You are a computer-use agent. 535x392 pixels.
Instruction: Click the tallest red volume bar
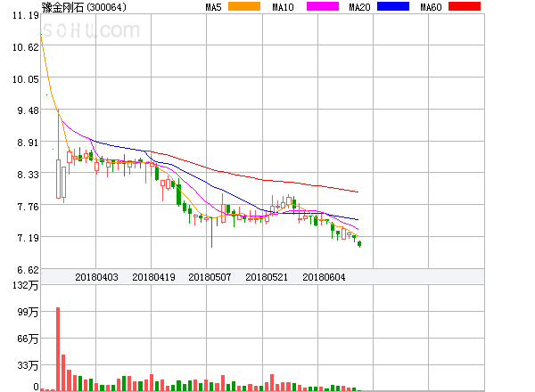pos(58,348)
